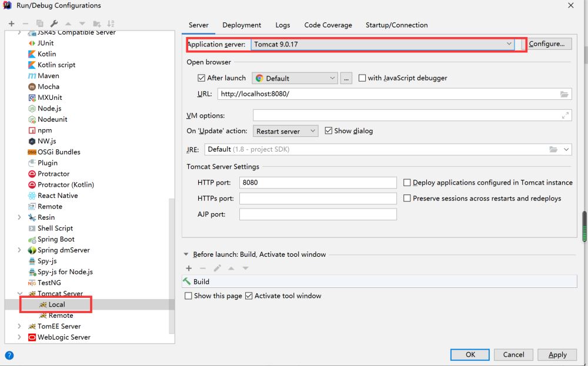Click the help question mark icon

pyautogui.click(x=9, y=355)
